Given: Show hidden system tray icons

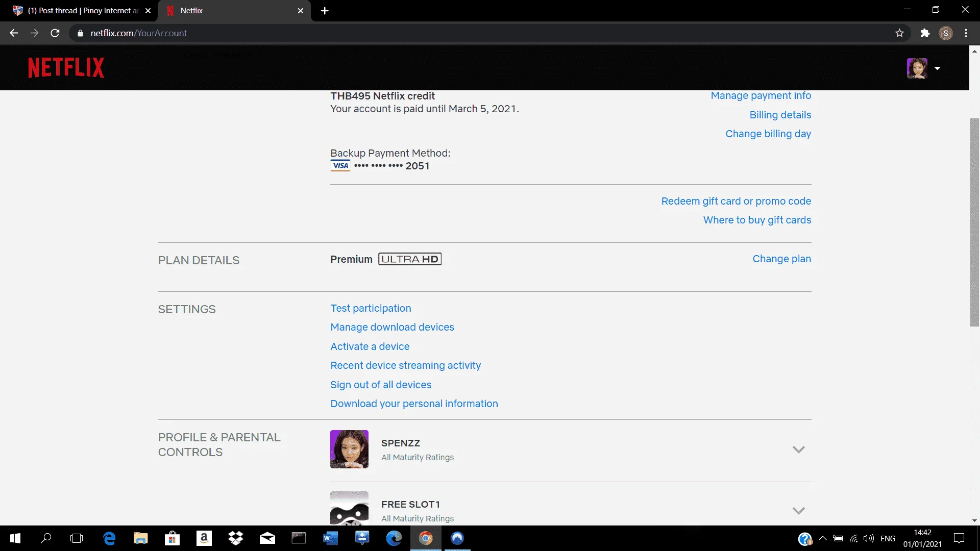Looking at the screenshot, I should [x=822, y=538].
